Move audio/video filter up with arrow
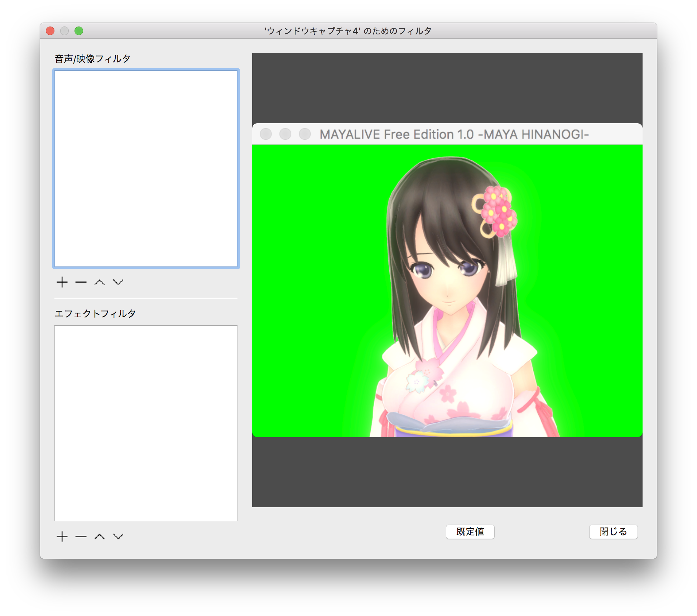The image size is (697, 616). pos(100,282)
